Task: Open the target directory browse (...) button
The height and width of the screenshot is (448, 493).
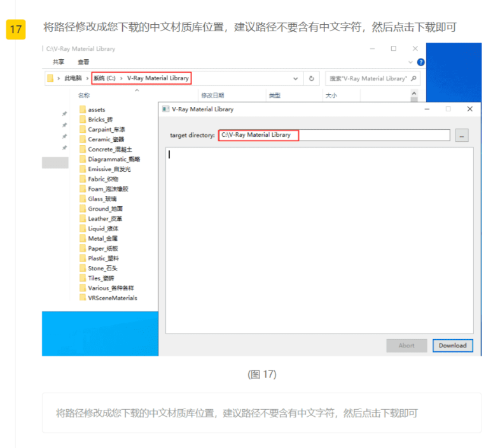Action: pyautogui.click(x=462, y=135)
